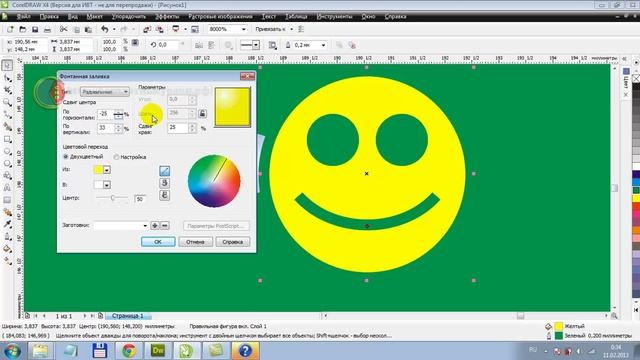Open the Упорядочить menu
This screenshot has height=360, width=640.
pyautogui.click(x=129, y=17)
